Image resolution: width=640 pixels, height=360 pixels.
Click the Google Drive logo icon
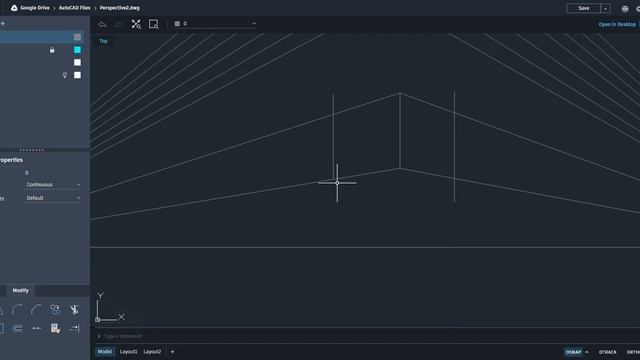click(14, 8)
